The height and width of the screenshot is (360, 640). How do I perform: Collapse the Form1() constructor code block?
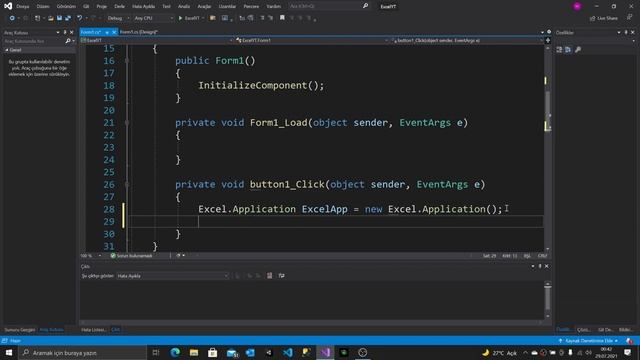(127, 60)
